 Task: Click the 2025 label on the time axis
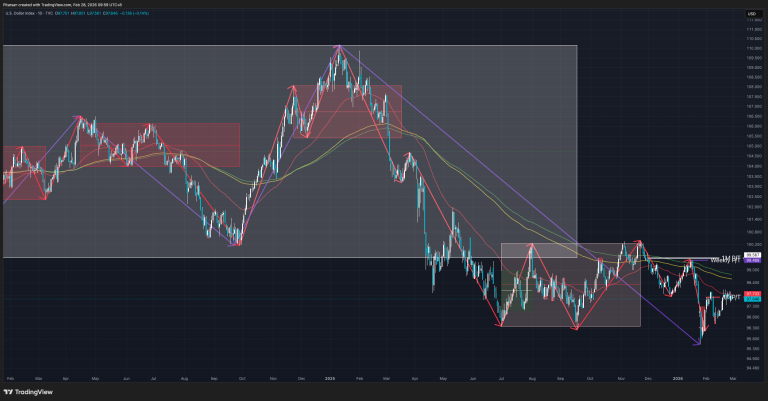point(330,378)
